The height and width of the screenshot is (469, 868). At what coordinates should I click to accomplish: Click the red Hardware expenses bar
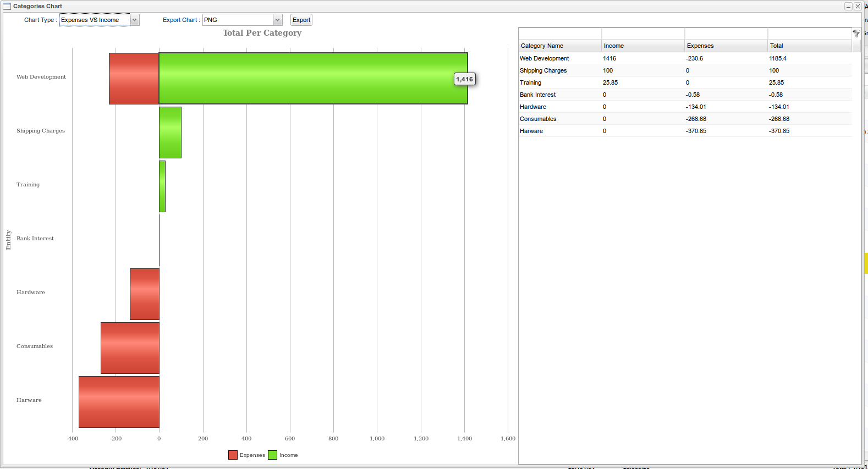(x=145, y=294)
